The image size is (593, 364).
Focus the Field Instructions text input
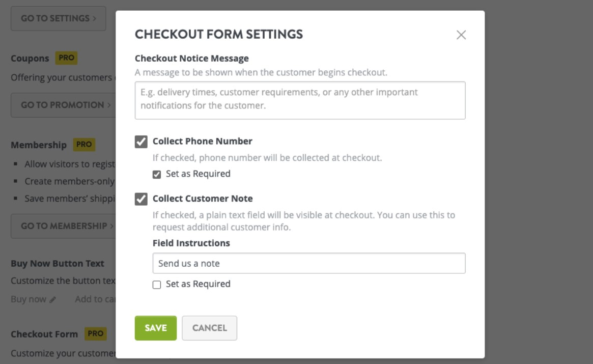pyautogui.click(x=308, y=263)
